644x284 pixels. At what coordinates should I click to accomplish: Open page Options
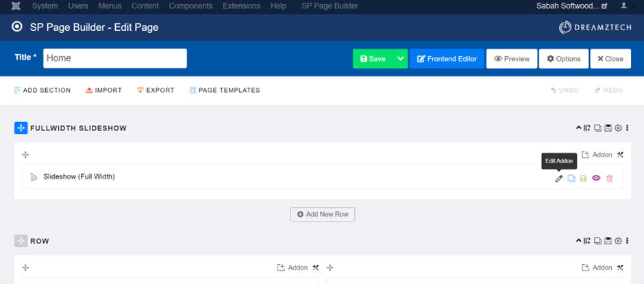tap(563, 59)
